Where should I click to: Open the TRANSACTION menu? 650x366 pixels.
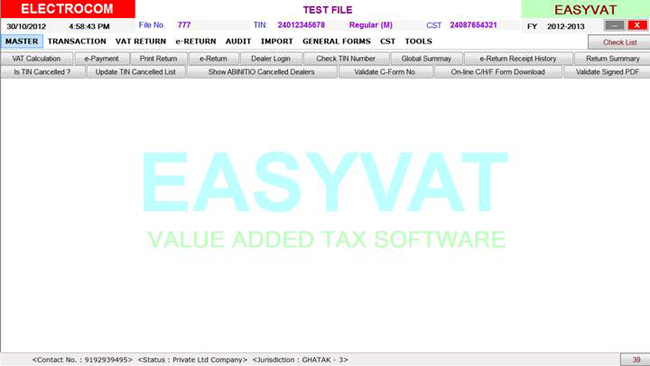point(77,41)
